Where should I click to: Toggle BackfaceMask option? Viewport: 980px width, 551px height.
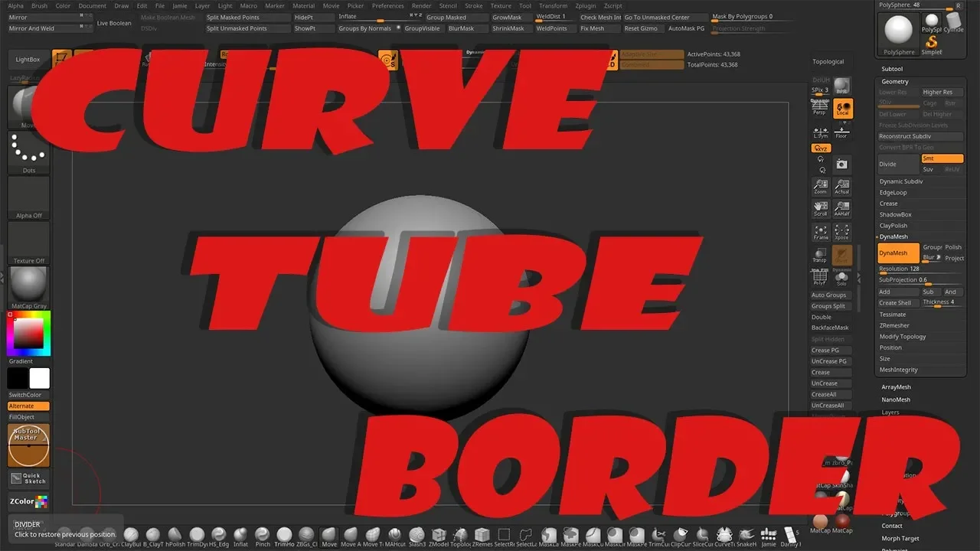pos(830,328)
